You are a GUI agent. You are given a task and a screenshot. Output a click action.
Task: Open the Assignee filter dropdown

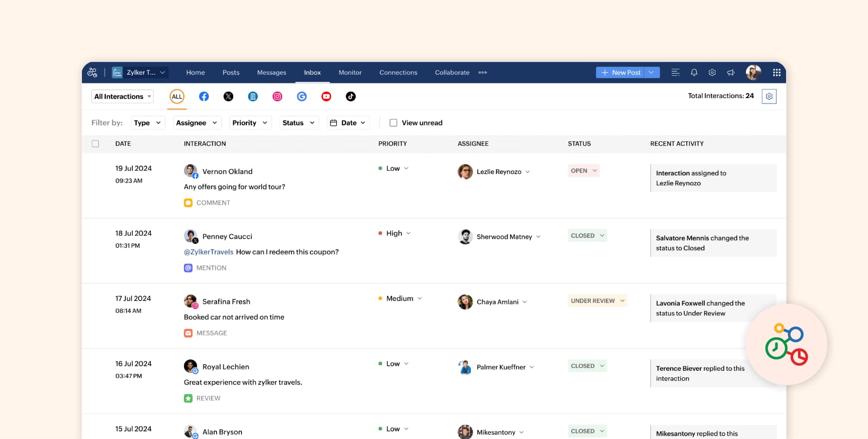click(x=197, y=123)
